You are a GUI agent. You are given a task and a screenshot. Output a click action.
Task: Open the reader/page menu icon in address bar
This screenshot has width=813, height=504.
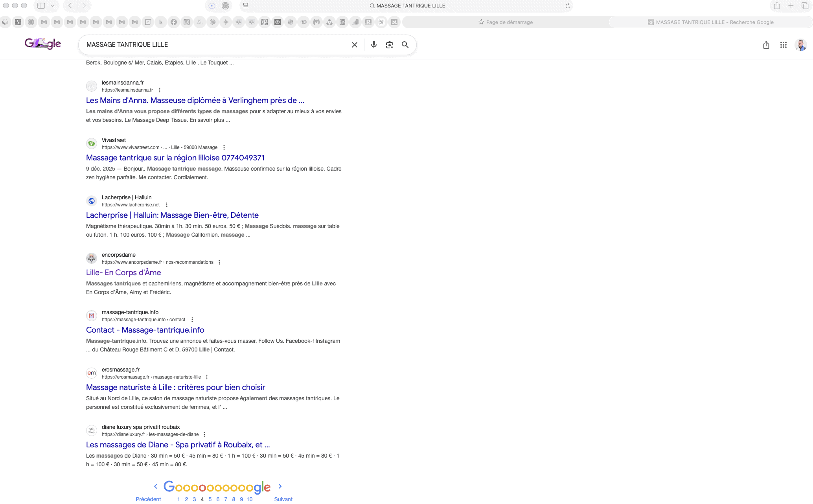click(246, 6)
